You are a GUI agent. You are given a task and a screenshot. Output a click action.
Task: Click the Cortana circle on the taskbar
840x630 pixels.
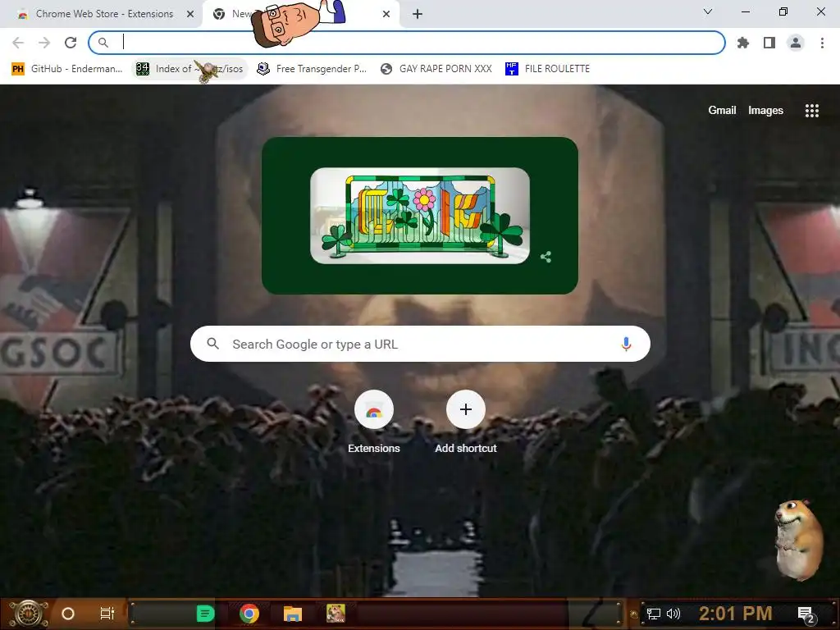coord(68,614)
